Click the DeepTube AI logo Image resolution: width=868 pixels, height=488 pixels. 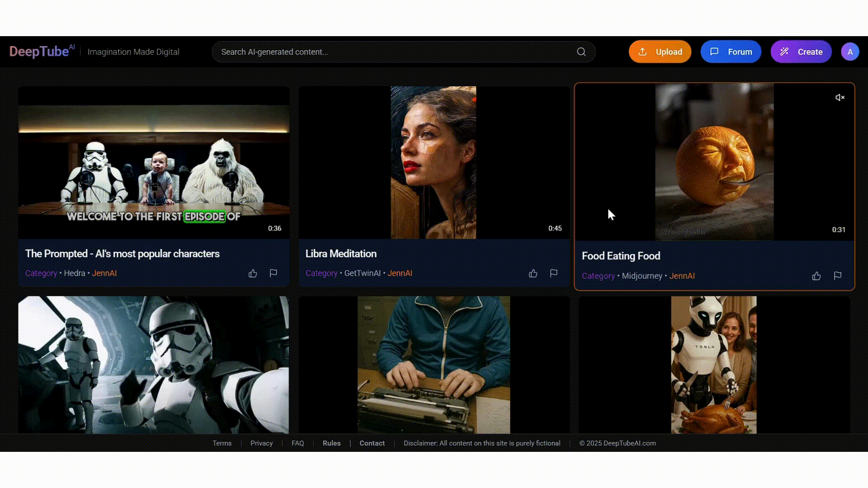(x=42, y=52)
